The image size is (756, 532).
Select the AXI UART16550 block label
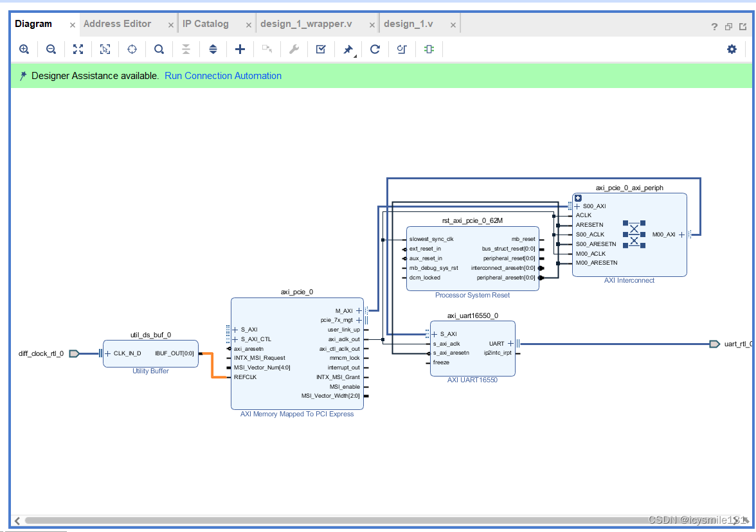[x=473, y=380]
